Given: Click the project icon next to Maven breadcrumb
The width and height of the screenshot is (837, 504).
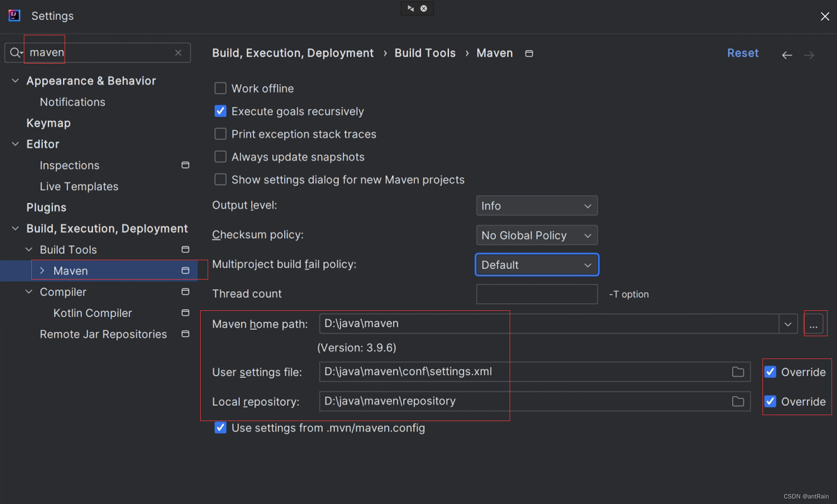Looking at the screenshot, I should [x=529, y=53].
